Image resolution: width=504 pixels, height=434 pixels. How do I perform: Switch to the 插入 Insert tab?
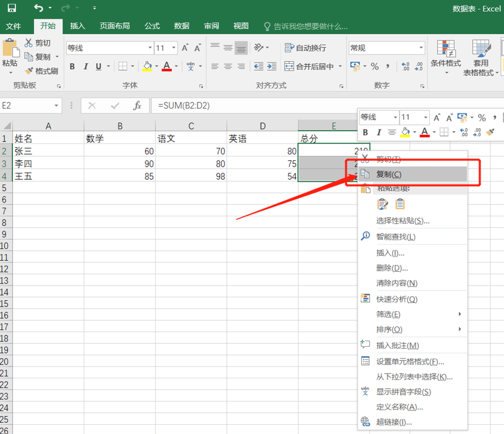77,26
